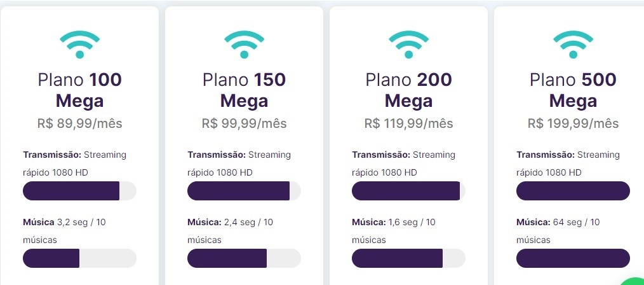
Task: Click the R$ 89,99/mês price
Action: tap(79, 123)
